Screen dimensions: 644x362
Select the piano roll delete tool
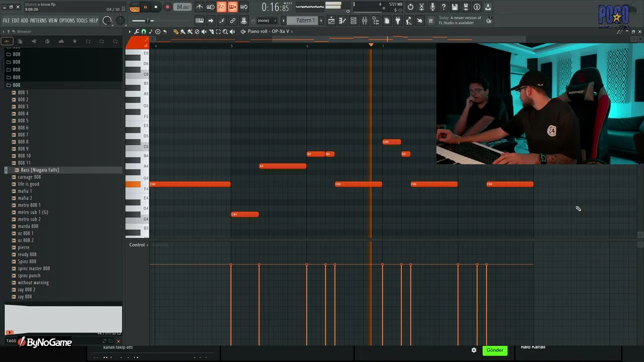pos(197,32)
